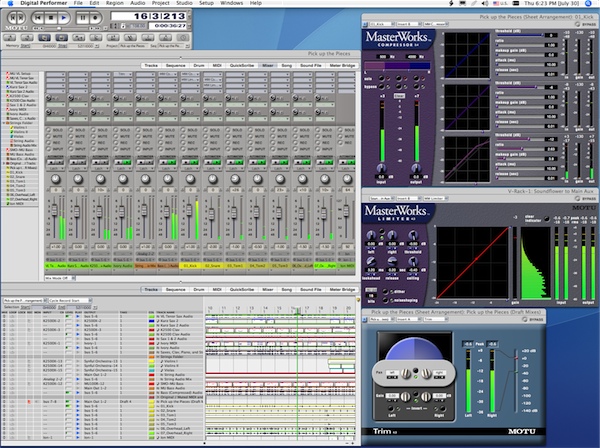This screenshot has width=600, height=448.
Task: Open the Cycle Record Start dropdown in the Tracks window
Action: coord(70,300)
